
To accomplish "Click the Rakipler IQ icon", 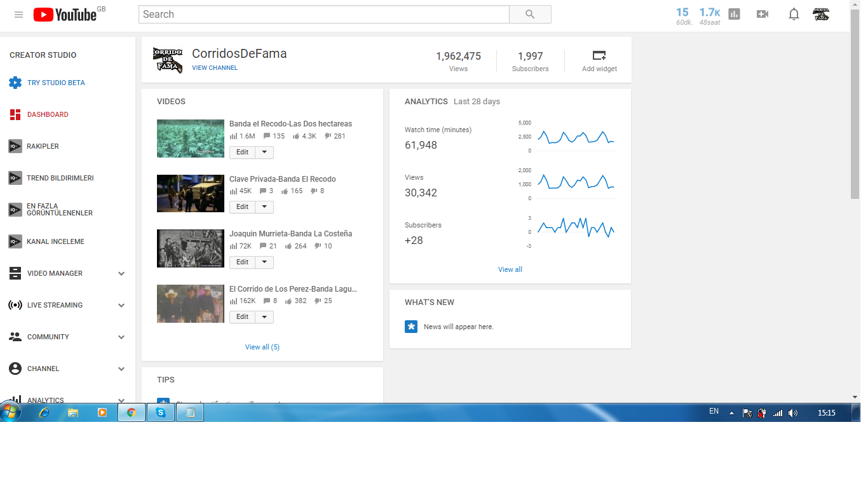I will pos(15,146).
